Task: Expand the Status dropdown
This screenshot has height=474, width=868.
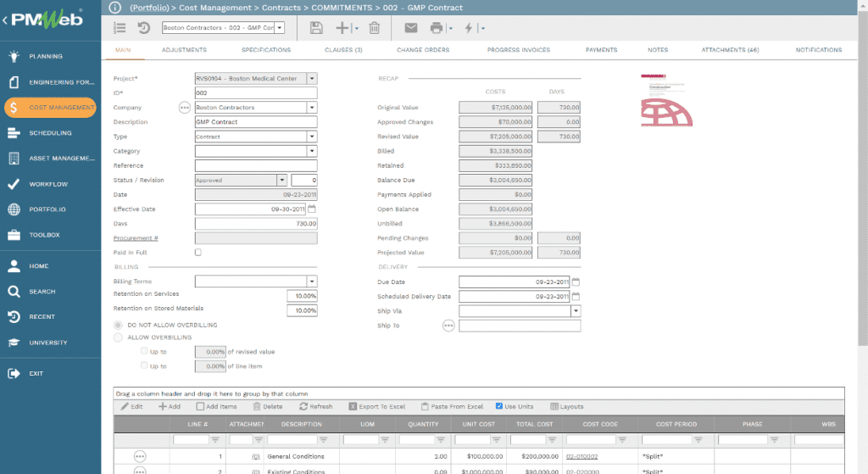Action: tap(281, 180)
